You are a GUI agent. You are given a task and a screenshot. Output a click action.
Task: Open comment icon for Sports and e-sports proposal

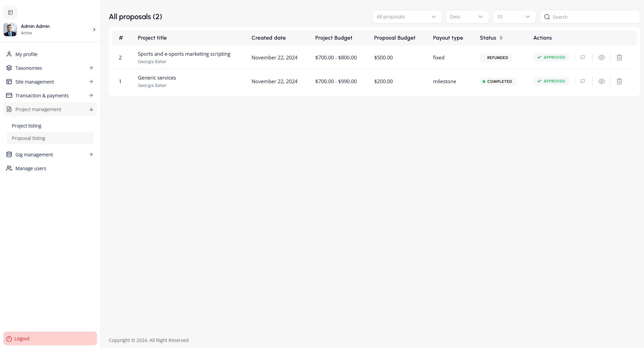pyautogui.click(x=583, y=57)
